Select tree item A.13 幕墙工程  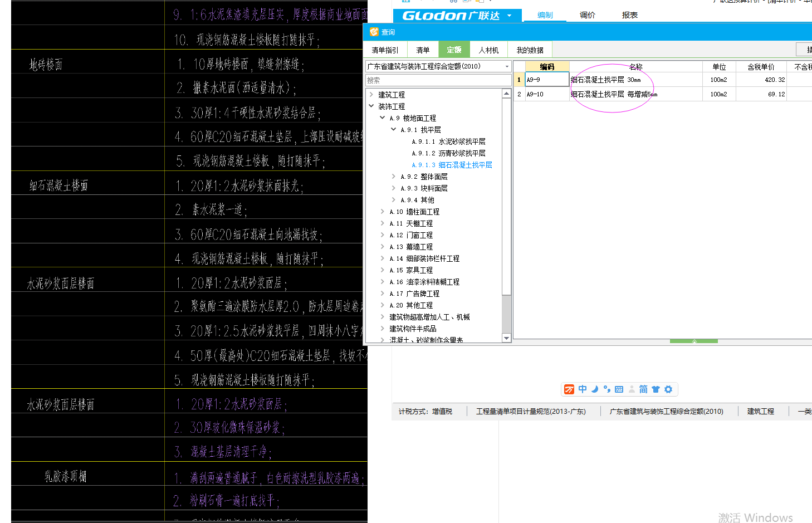(411, 247)
